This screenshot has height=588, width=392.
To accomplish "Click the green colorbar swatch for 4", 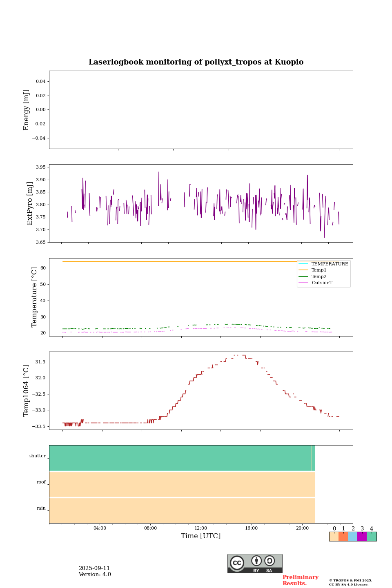I will coord(372,537).
